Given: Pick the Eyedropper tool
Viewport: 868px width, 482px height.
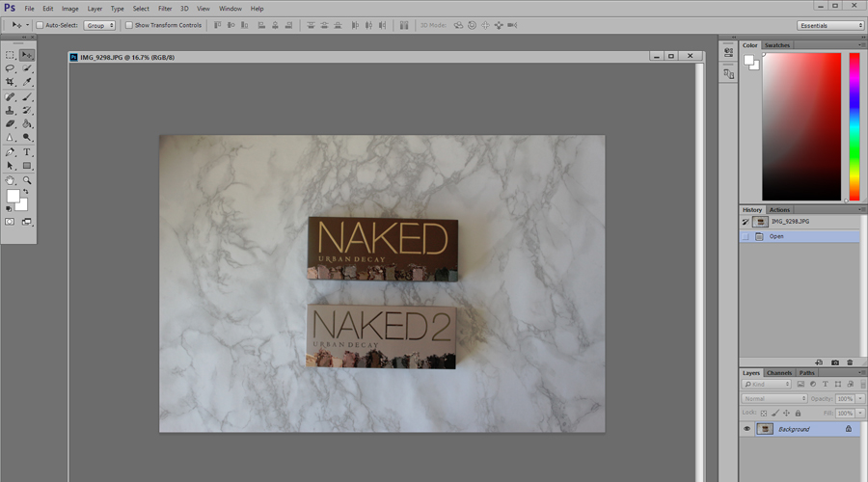Looking at the screenshot, I should click(27, 83).
